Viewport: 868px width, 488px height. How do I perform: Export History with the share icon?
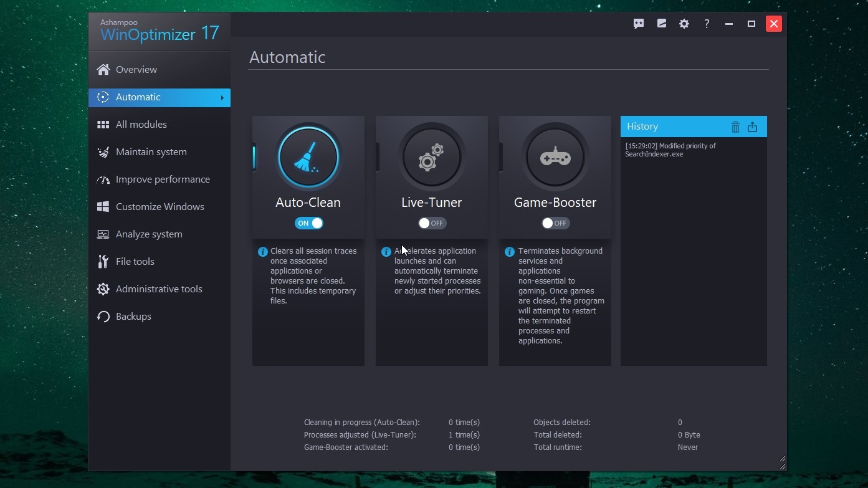click(x=753, y=127)
